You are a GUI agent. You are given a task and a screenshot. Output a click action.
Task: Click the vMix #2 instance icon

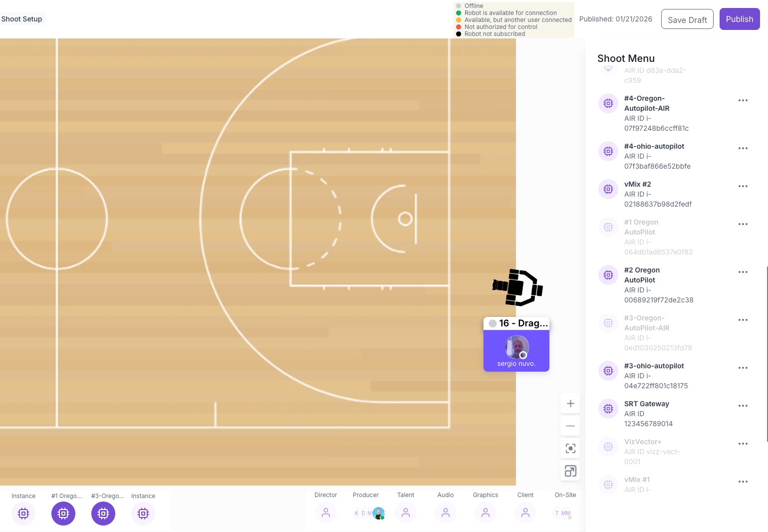(608, 189)
